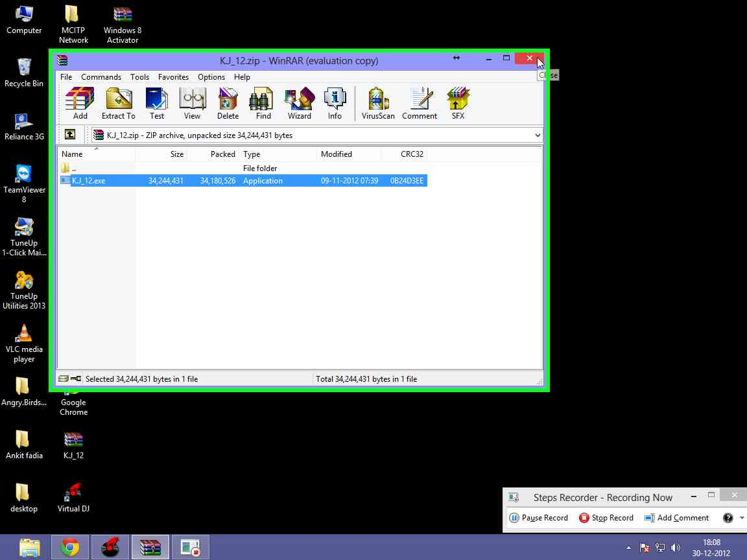
Task: Select the parent folder '..' row
Action: [243, 168]
